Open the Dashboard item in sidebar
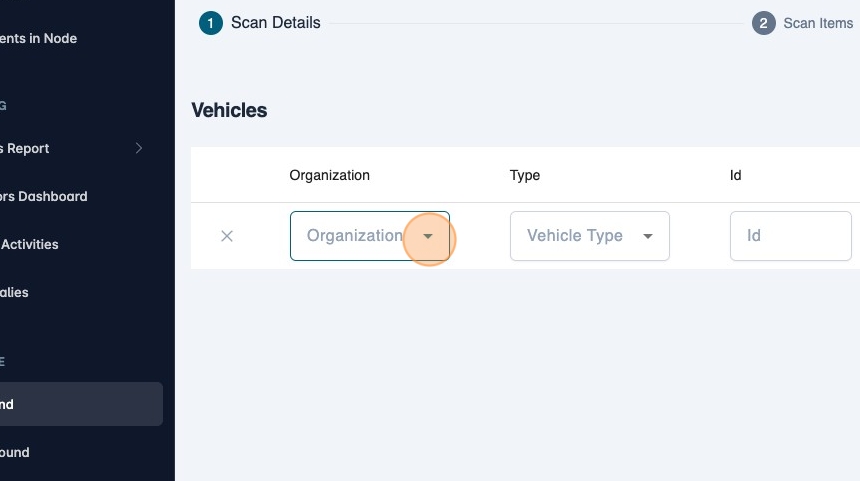 pos(44,197)
